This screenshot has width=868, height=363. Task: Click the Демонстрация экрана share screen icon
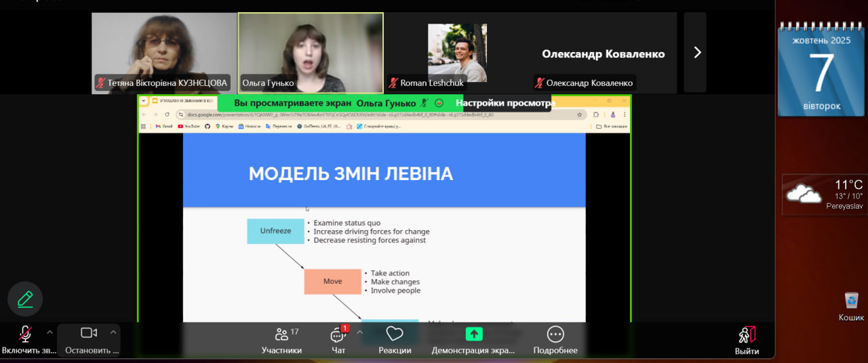click(473, 334)
